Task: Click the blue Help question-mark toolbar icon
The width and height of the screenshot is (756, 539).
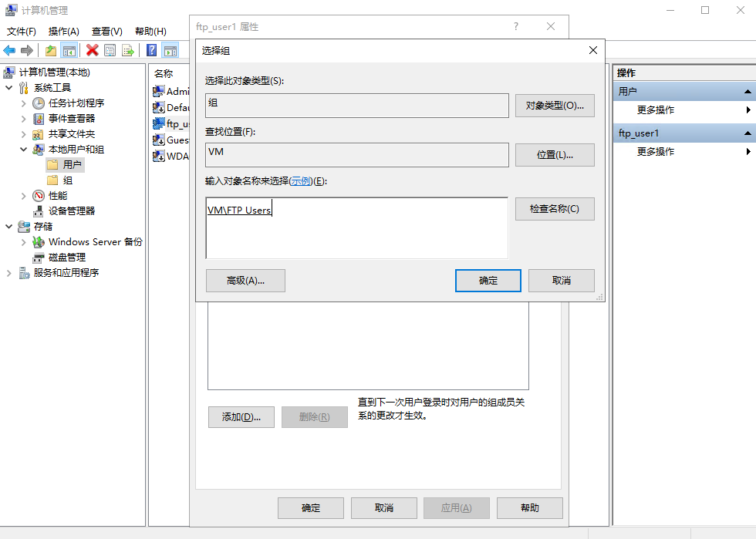Action: [150, 50]
